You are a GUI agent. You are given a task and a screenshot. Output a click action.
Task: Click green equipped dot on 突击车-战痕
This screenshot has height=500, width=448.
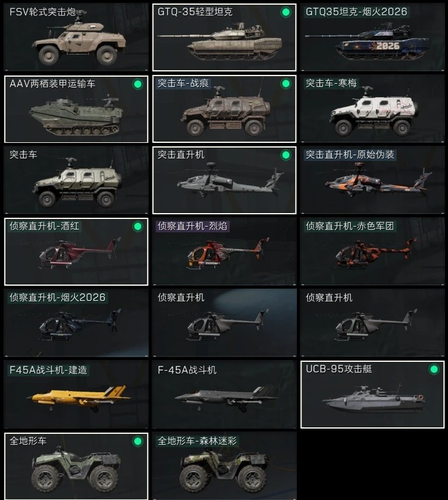point(286,84)
